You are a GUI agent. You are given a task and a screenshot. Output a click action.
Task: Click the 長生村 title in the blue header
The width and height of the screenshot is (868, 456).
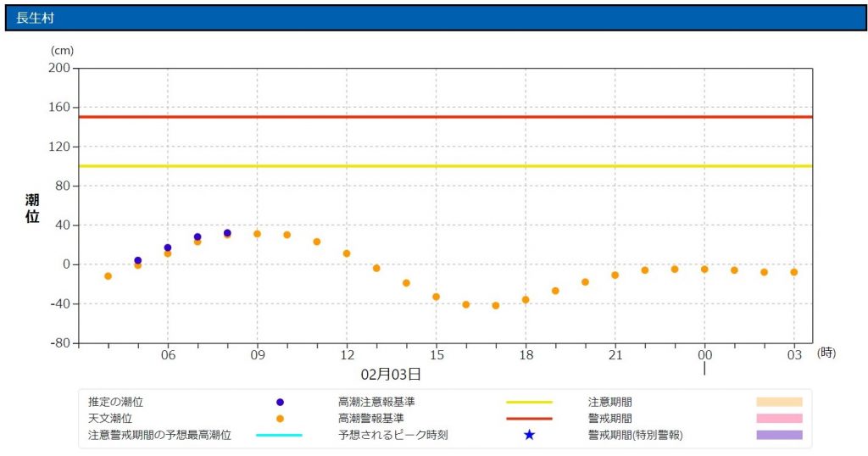click(x=35, y=18)
